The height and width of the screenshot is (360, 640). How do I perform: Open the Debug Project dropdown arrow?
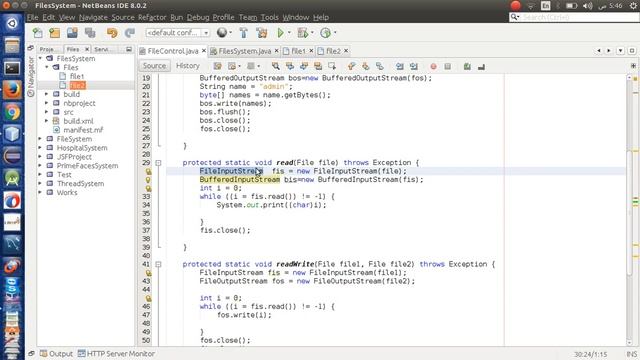click(x=312, y=33)
